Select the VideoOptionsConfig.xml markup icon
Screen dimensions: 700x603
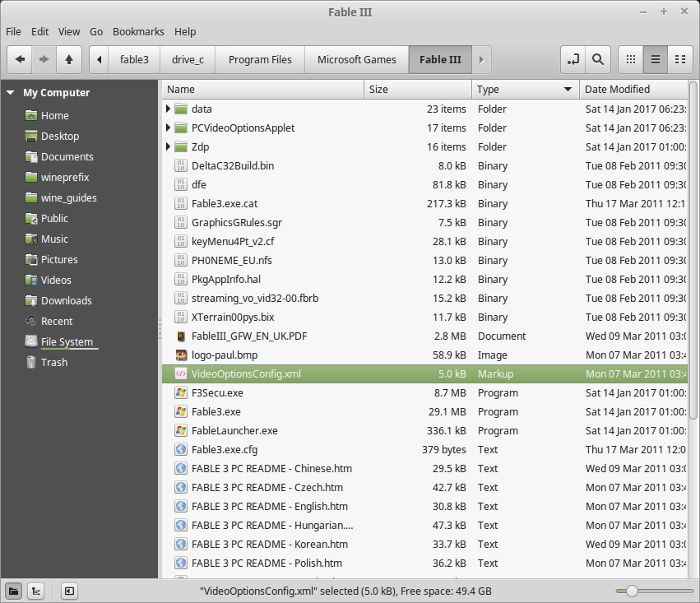(x=180, y=374)
